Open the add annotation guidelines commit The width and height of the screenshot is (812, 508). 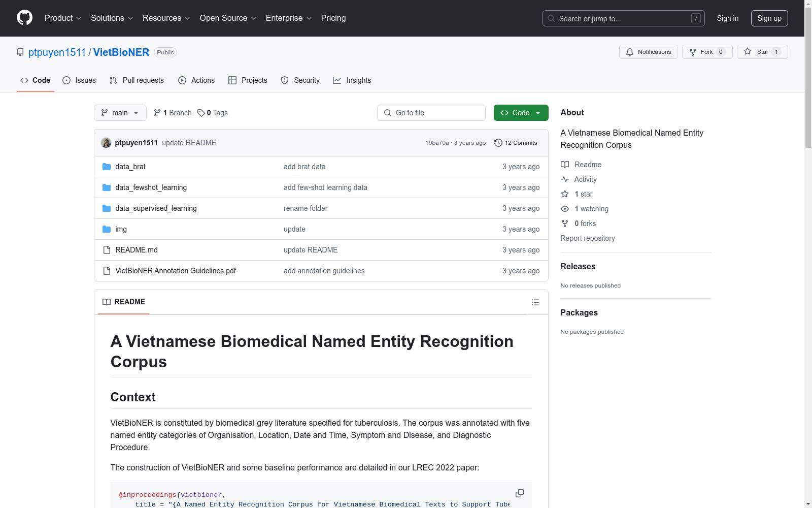click(x=324, y=271)
